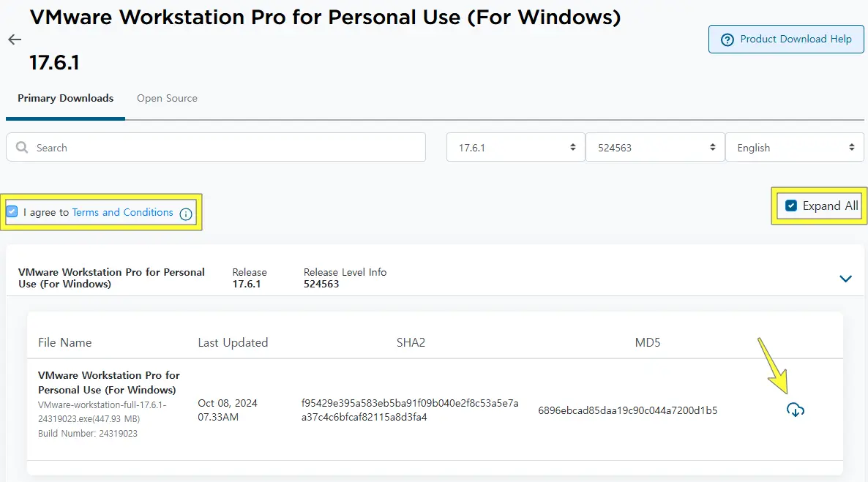Click the question mark icon in Product Download Help

point(727,39)
